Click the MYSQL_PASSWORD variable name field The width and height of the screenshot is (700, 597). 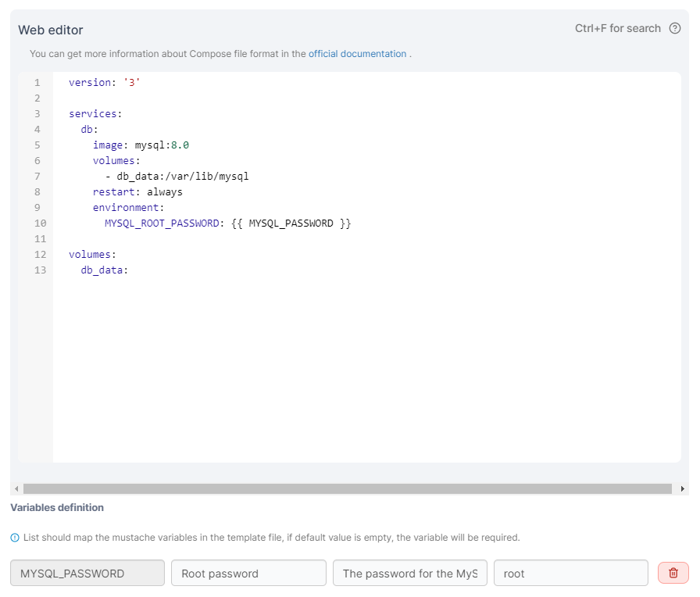(87, 573)
